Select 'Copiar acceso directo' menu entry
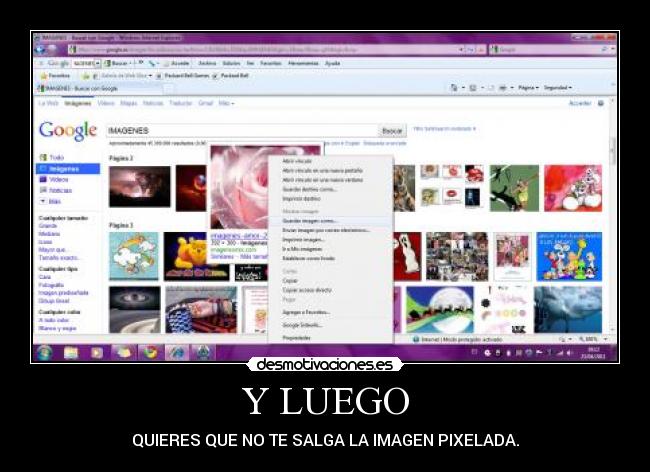The image size is (650, 472). click(330, 290)
